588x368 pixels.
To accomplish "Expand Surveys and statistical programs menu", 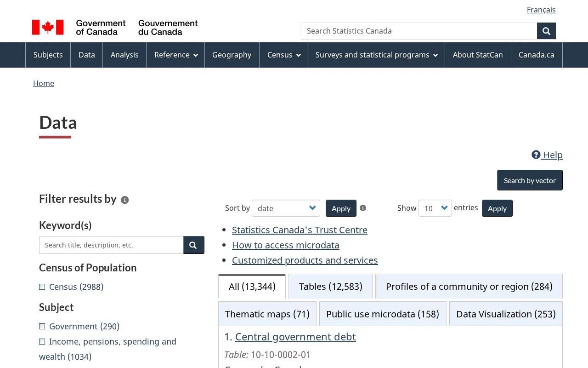I will coord(376,55).
